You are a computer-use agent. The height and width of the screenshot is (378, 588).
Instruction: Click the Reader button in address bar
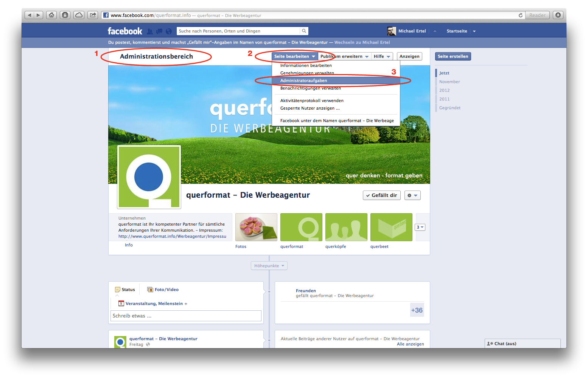537,15
